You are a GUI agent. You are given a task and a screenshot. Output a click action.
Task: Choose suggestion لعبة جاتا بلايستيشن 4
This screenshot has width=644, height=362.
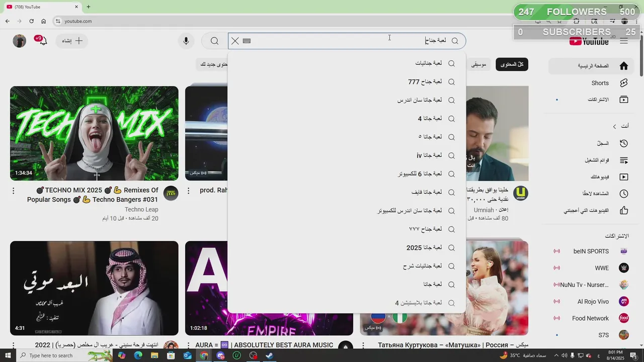tap(347, 303)
